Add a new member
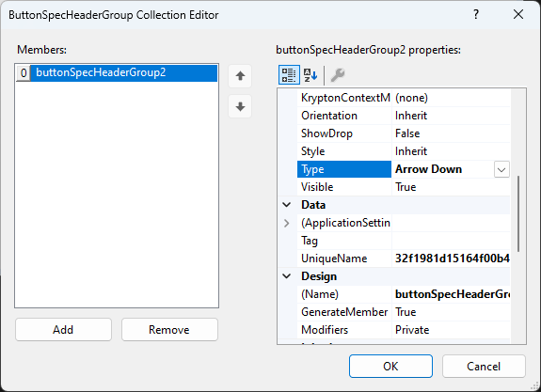Image resolution: width=541 pixels, height=392 pixels. point(63,330)
